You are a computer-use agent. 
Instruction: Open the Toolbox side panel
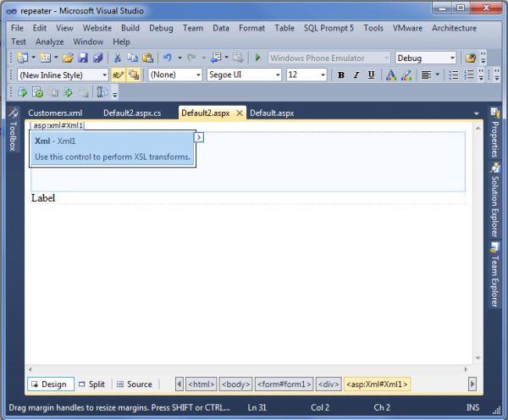click(13, 130)
